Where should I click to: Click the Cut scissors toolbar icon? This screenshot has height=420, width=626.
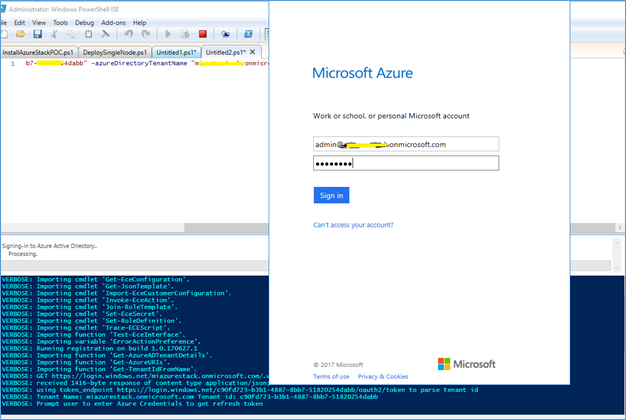54,34
